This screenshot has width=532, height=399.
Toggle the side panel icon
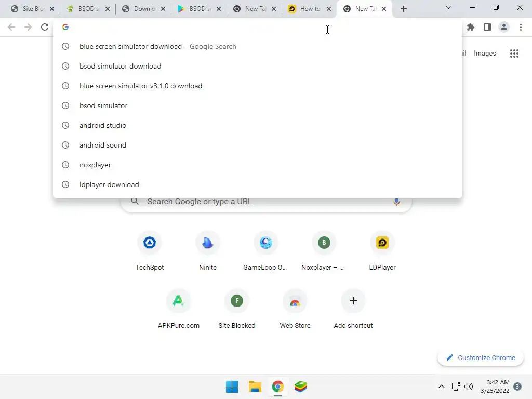pyautogui.click(x=487, y=27)
